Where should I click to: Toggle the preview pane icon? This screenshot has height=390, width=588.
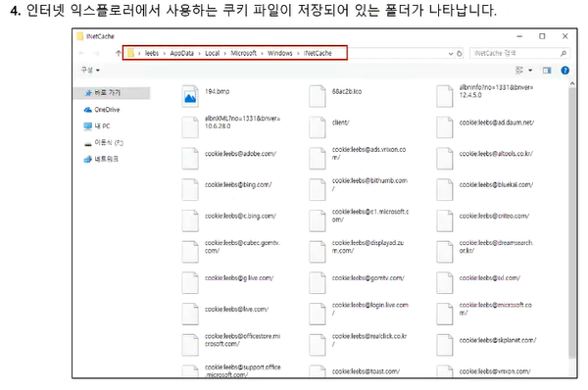[x=547, y=71]
